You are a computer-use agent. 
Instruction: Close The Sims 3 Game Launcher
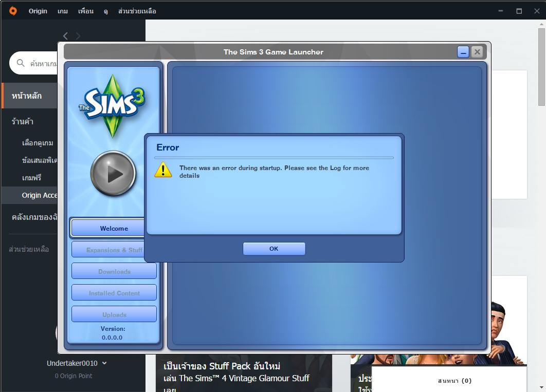coord(477,52)
